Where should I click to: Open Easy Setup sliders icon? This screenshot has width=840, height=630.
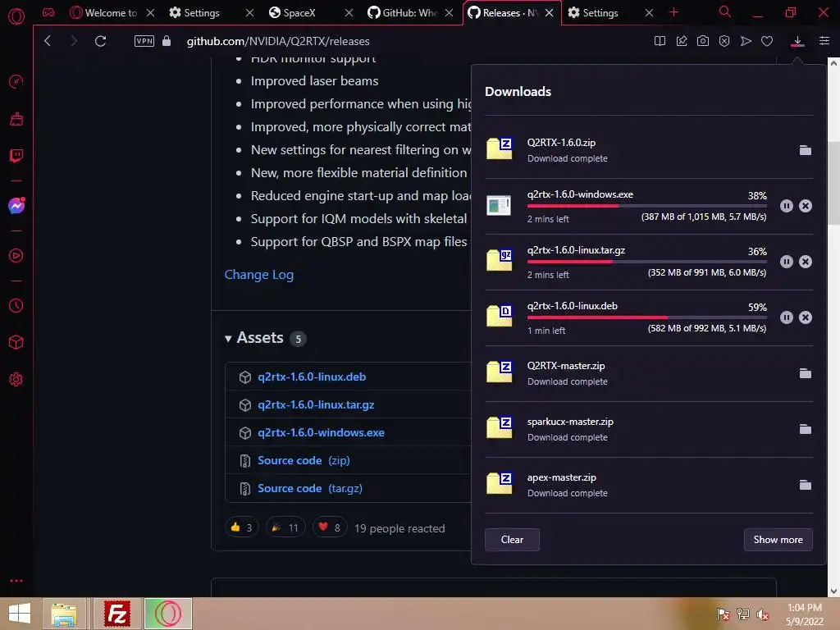824,41
